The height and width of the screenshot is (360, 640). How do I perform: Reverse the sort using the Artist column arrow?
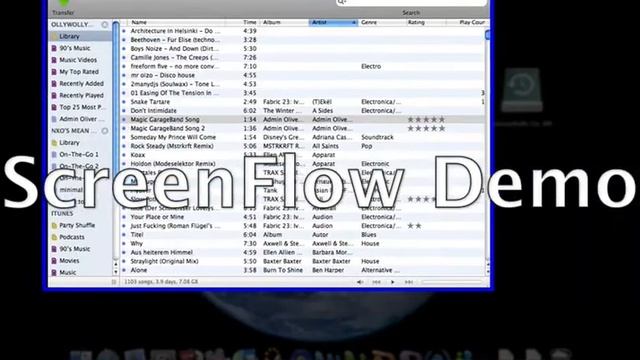pos(353,22)
